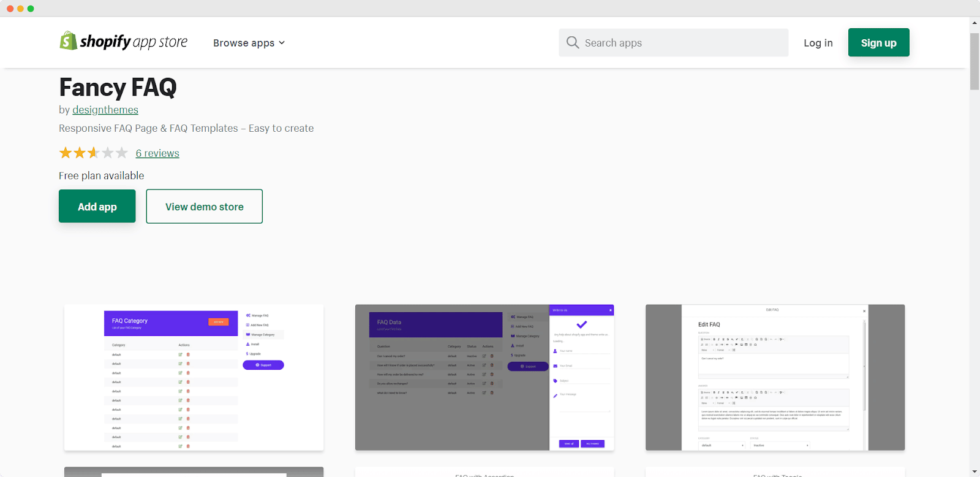Click the scrollbar down arrow
The width and height of the screenshot is (980, 477).
click(974, 471)
